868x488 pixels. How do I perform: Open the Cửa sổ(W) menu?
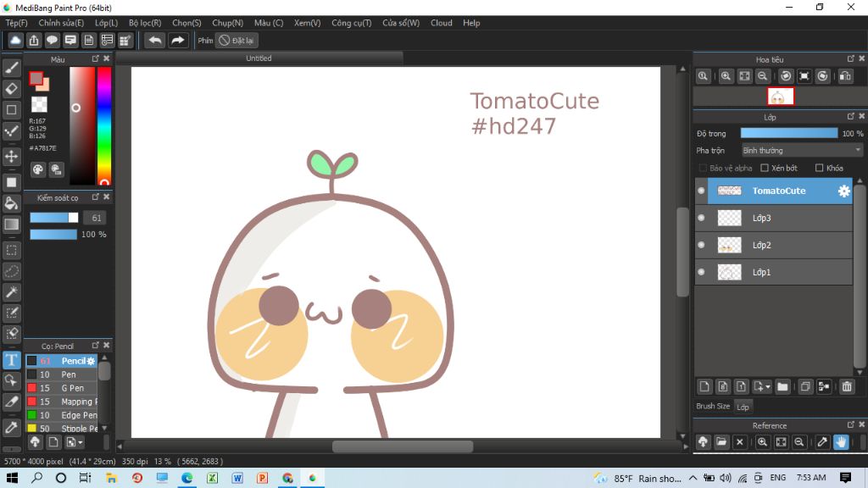401,23
